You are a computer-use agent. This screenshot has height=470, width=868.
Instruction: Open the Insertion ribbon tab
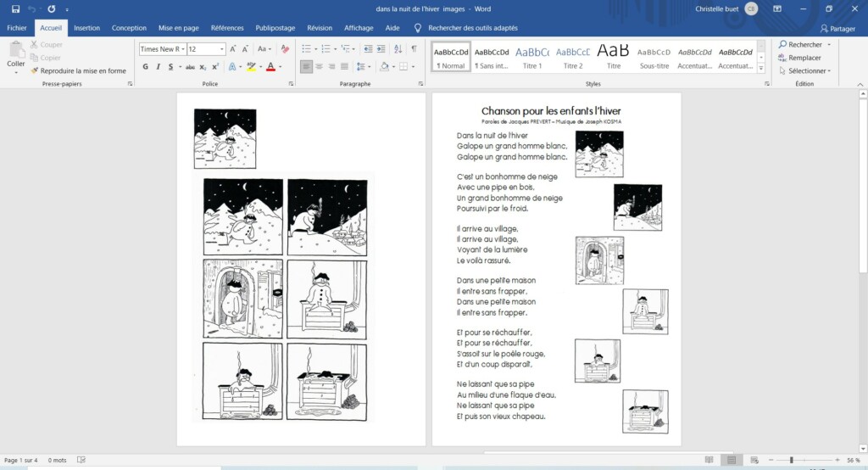pos(86,28)
